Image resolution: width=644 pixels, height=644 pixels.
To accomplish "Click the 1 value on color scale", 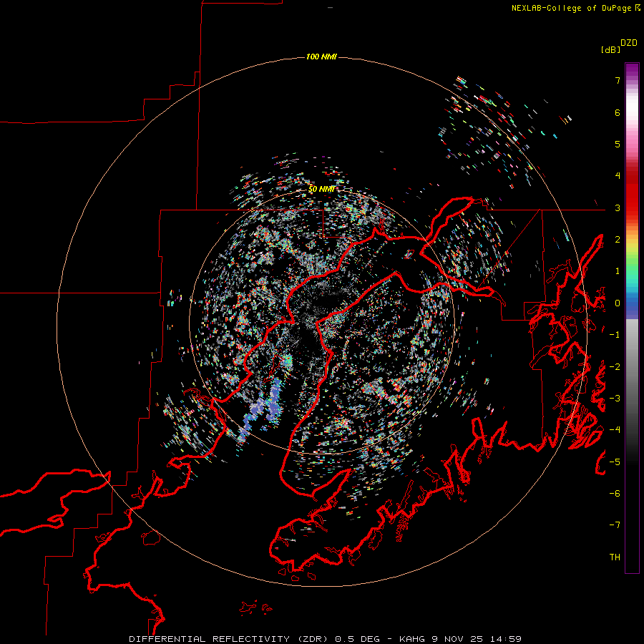I will (618, 271).
